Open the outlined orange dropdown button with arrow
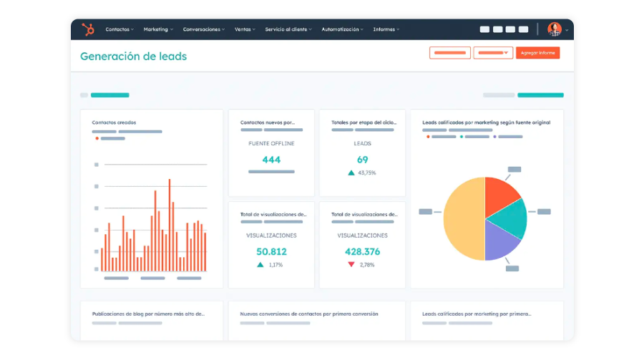The height and width of the screenshot is (358, 644). (x=493, y=53)
